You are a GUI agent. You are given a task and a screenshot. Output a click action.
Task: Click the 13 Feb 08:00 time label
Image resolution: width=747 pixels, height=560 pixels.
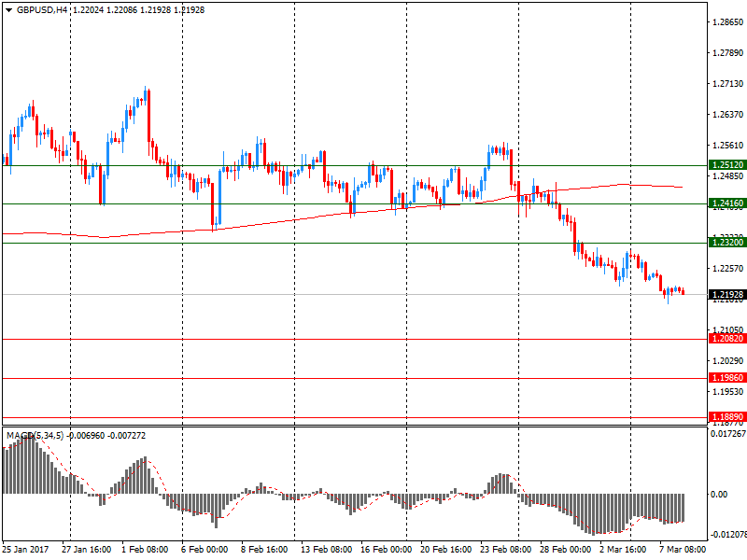pos(326,550)
